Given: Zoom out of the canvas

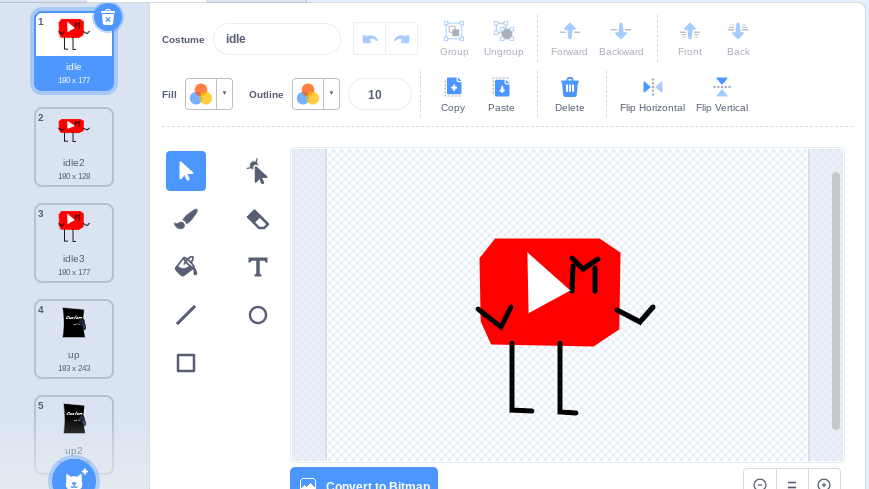Looking at the screenshot, I should click(760, 482).
